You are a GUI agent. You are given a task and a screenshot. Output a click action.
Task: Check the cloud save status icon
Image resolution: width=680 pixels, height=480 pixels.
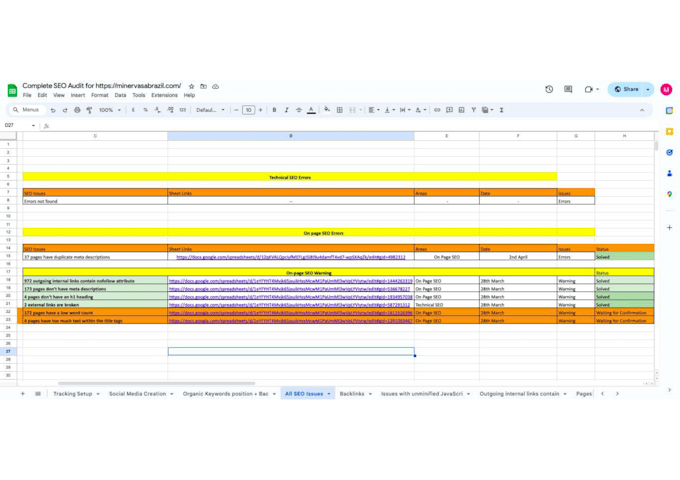pos(216,86)
